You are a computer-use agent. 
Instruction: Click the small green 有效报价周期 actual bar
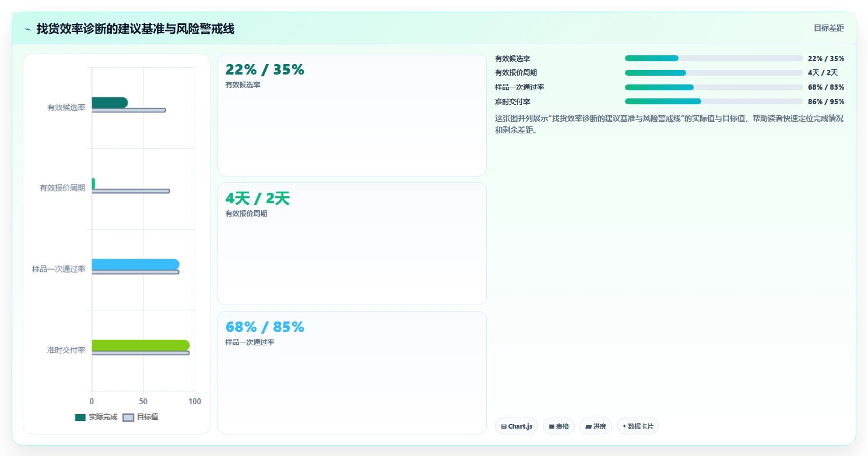pyautogui.click(x=93, y=183)
